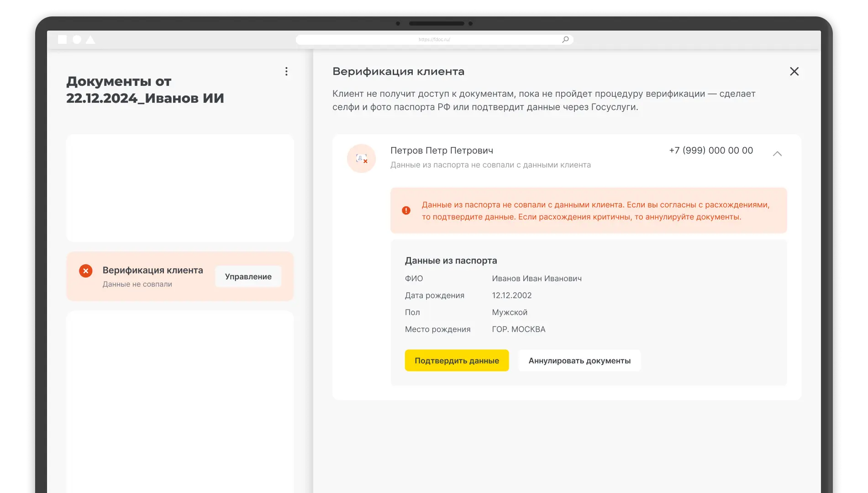
Task: Click the circle browser control icon
Action: (x=77, y=39)
